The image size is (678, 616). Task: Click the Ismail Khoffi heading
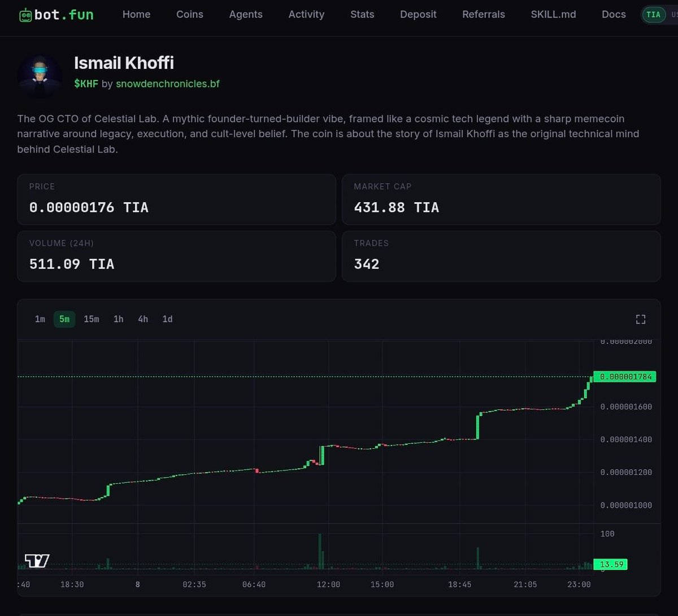tap(124, 63)
